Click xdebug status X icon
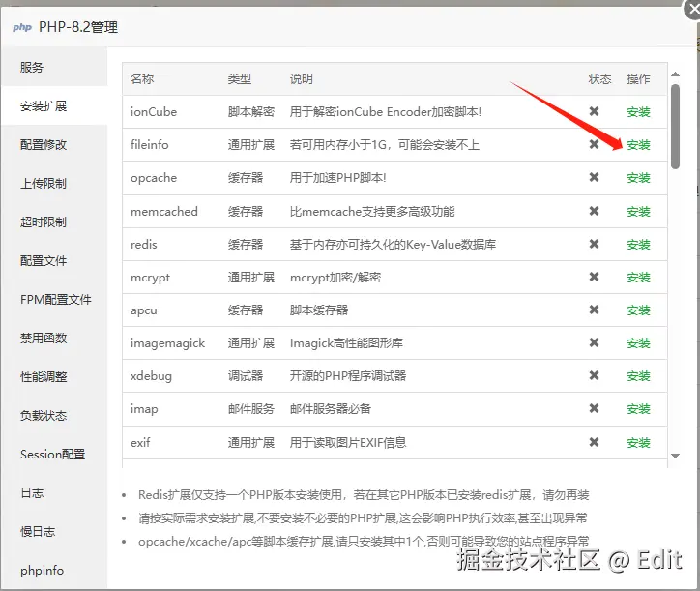Screen dimensions: 700x591 pyautogui.click(x=594, y=375)
